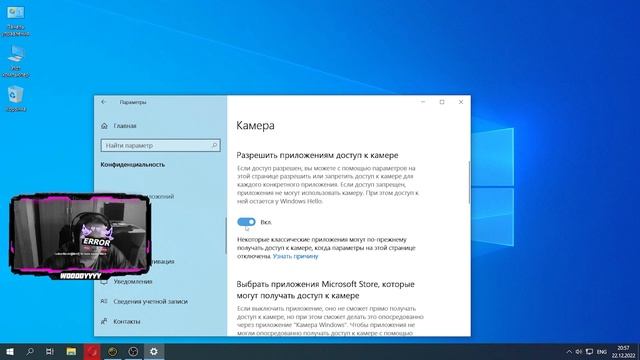Open the OBS Studio taskbar icon

point(133,351)
